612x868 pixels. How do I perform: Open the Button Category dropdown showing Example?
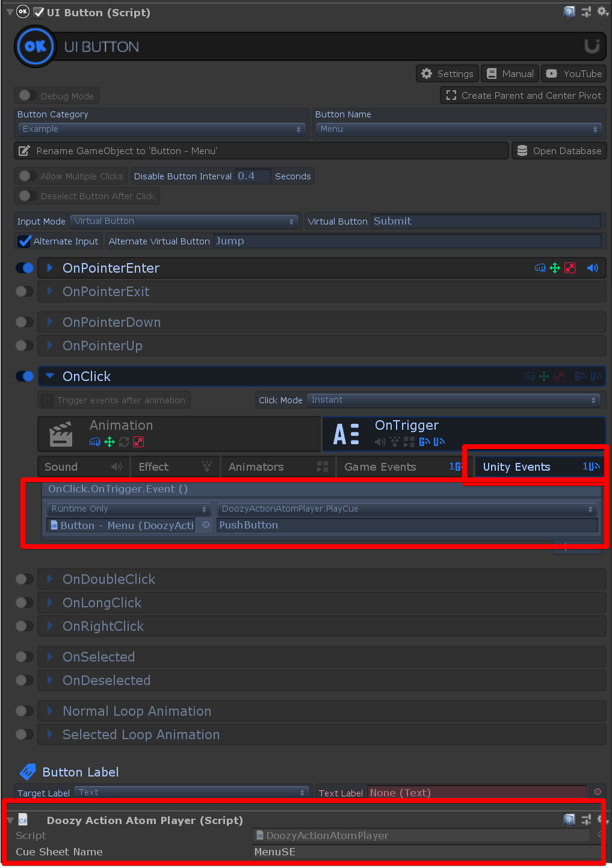click(x=161, y=129)
